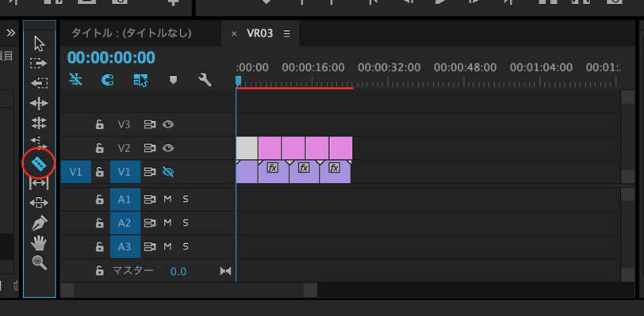Toggle V1 track target button
This screenshot has width=644, height=316.
(x=125, y=172)
